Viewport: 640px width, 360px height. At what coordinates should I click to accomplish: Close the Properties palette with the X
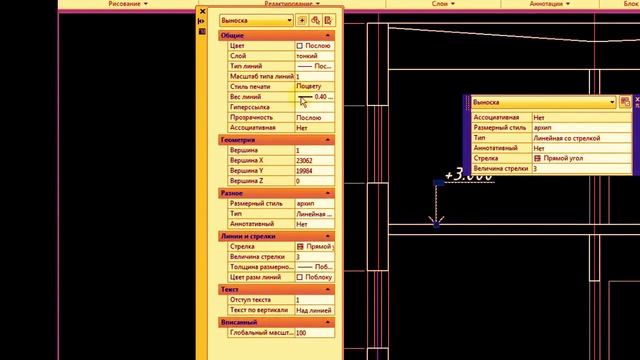tap(202, 11)
